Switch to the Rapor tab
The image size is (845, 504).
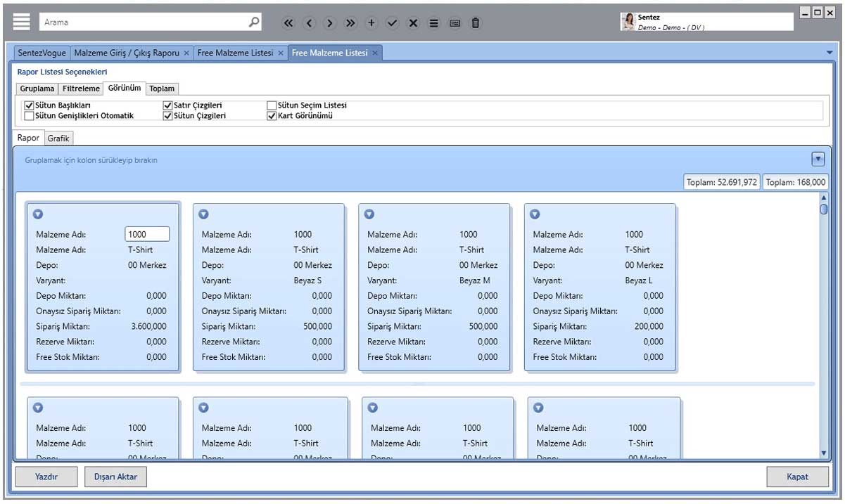pos(29,138)
